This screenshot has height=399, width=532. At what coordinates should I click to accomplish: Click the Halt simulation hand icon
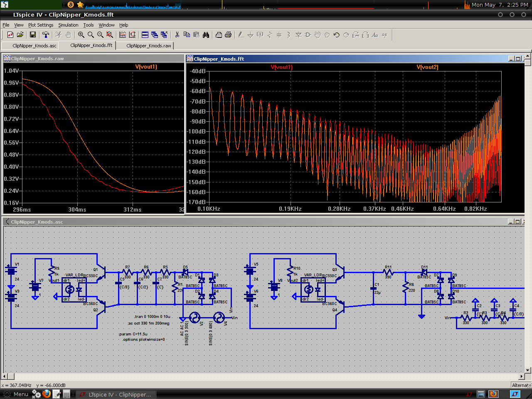pos(68,35)
